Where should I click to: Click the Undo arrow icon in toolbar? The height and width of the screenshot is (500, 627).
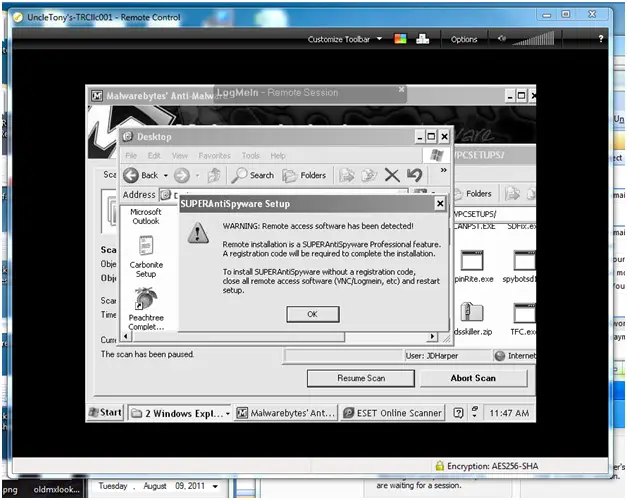[x=414, y=175]
